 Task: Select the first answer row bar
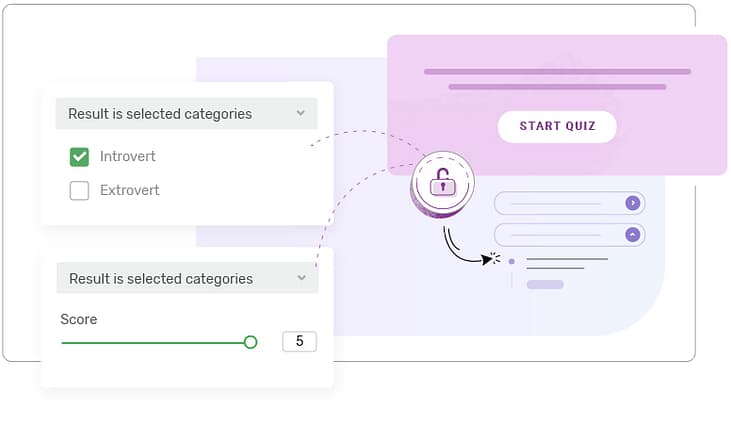click(x=565, y=203)
